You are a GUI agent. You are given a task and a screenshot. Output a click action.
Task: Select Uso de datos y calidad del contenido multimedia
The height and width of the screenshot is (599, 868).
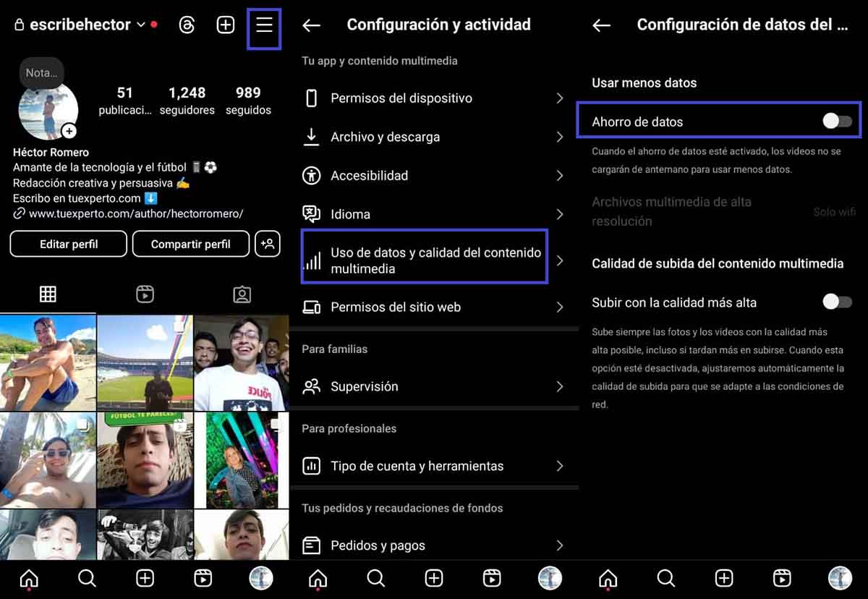(434, 260)
